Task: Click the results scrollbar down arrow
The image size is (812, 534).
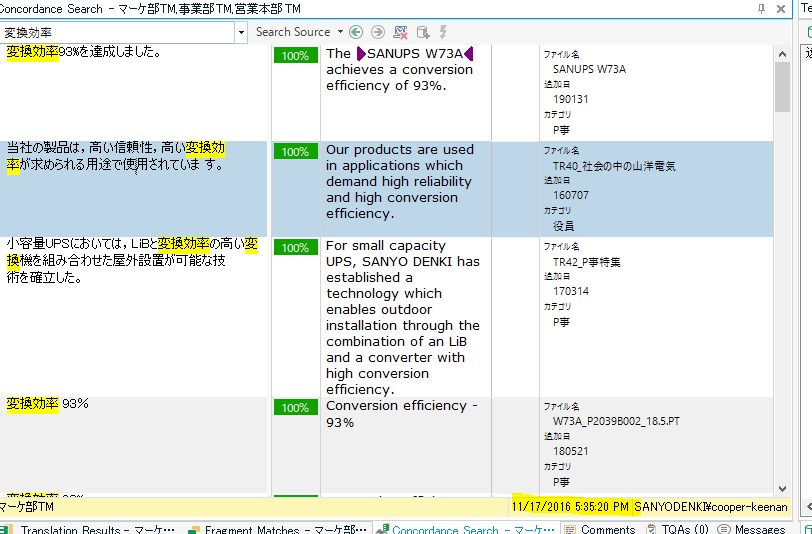Action: click(782, 488)
